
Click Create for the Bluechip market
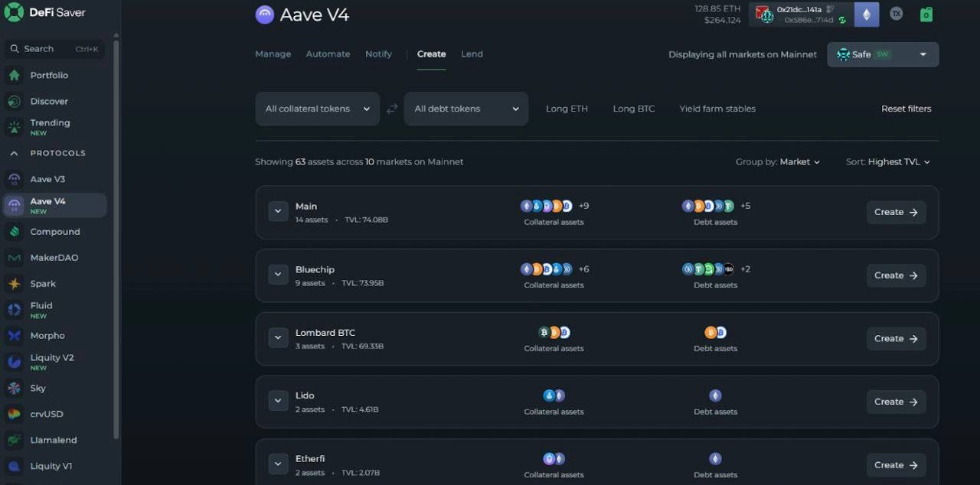tap(896, 275)
